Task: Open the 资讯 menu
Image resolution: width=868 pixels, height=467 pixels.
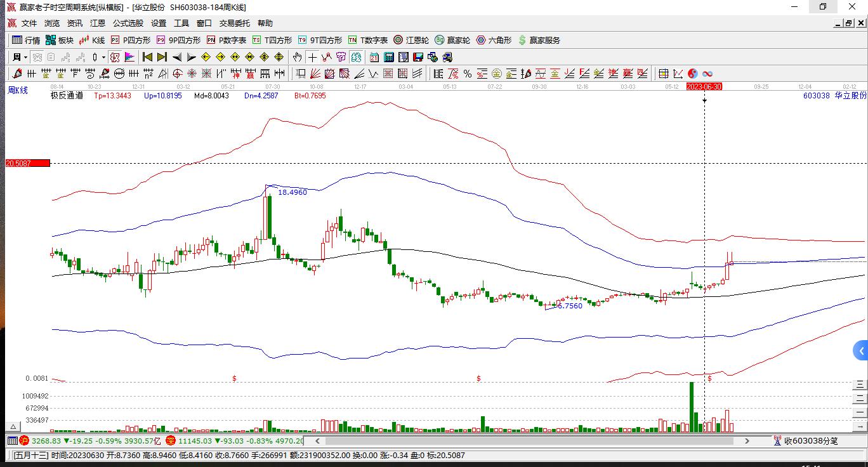Action: 75,23
